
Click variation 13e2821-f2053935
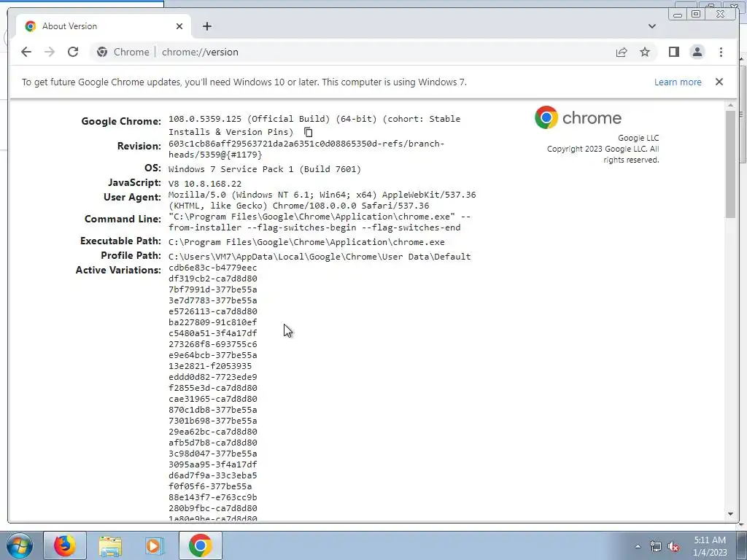coord(210,366)
